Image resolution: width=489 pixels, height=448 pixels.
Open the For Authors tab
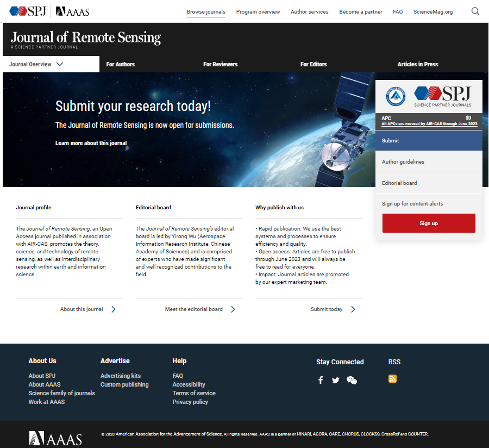[x=121, y=64]
